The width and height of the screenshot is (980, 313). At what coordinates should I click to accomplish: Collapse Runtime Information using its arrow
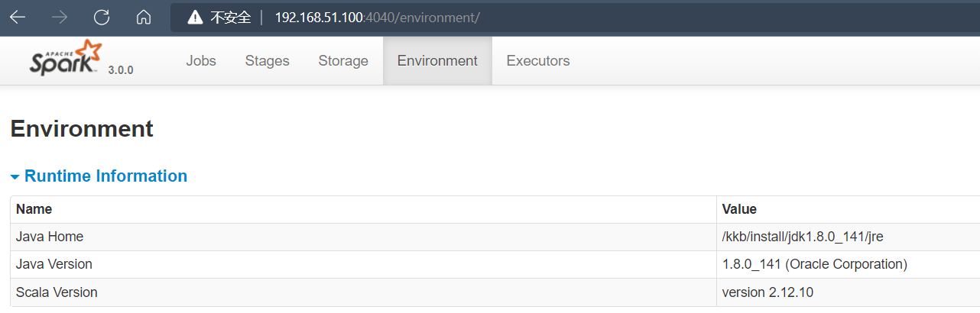(x=15, y=177)
